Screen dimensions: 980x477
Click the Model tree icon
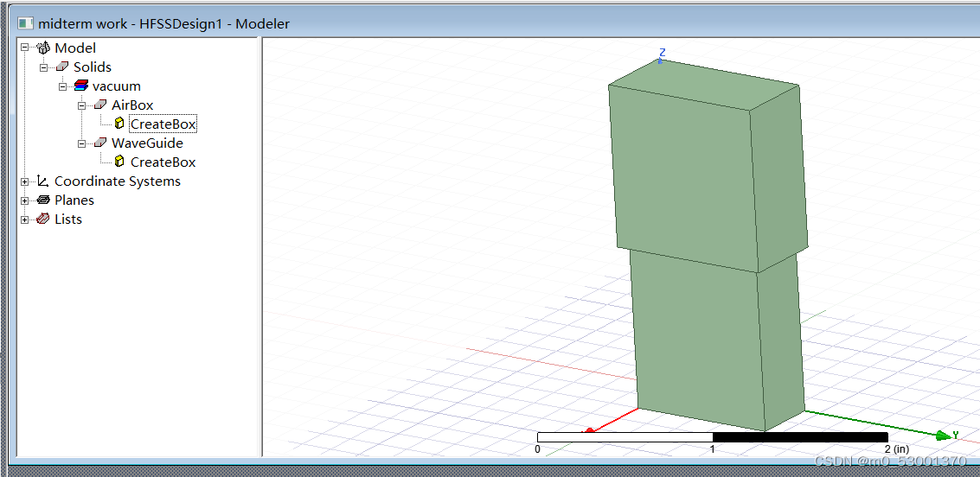point(43,48)
